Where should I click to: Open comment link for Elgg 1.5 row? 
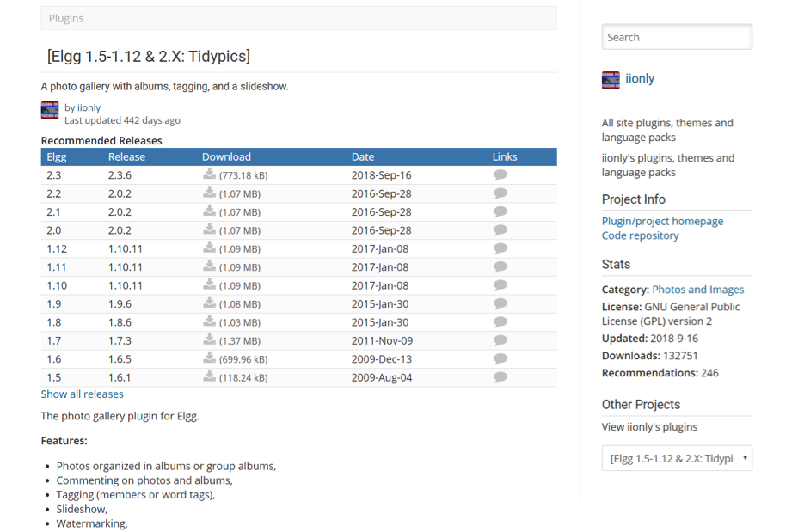tap(500, 377)
